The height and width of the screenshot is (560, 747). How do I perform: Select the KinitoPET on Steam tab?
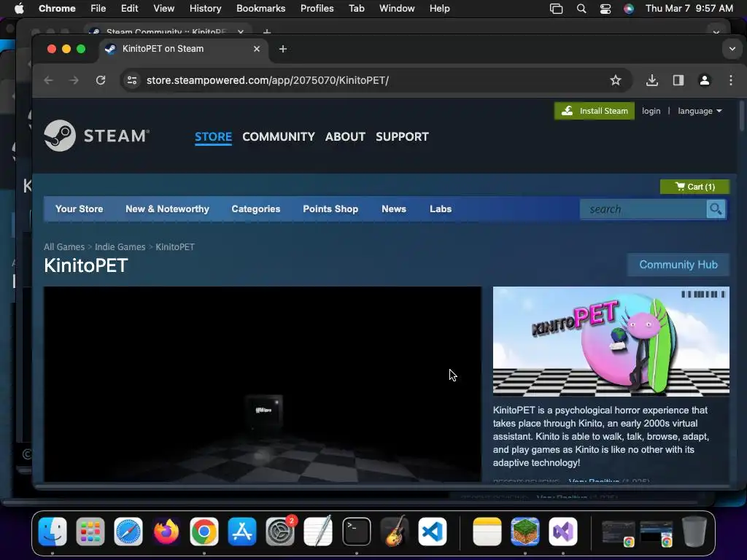pos(183,49)
